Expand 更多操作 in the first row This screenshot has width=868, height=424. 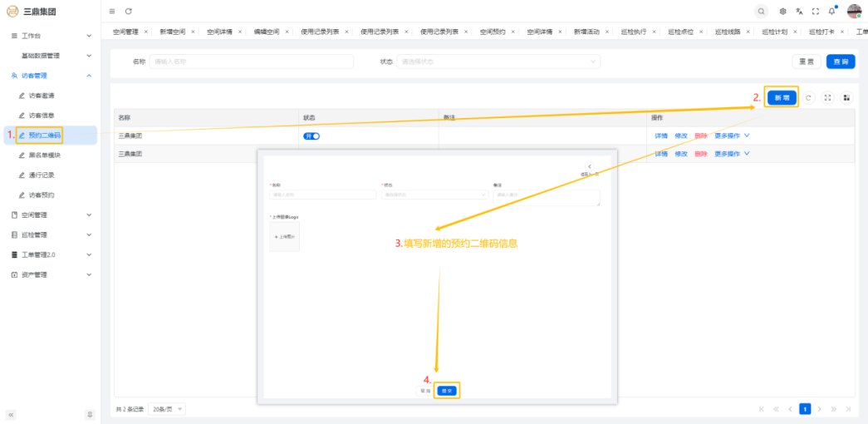732,135
